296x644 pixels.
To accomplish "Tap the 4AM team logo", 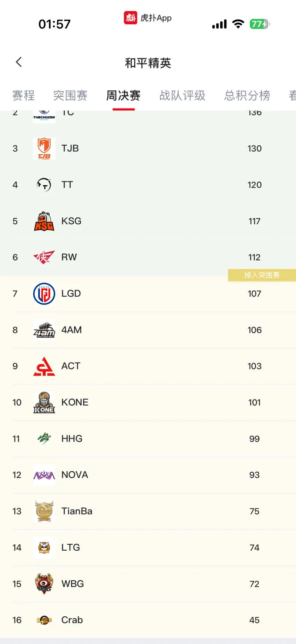I will (44, 330).
